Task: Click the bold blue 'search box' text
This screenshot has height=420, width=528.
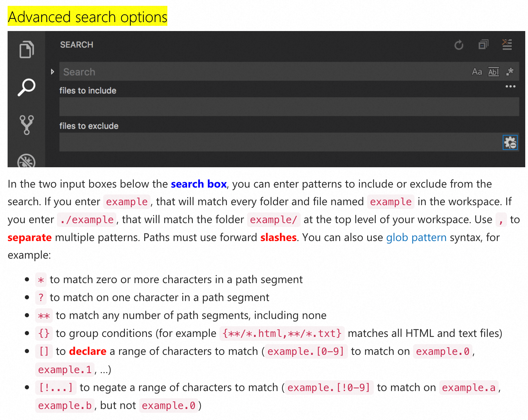Action: point(199,184)
